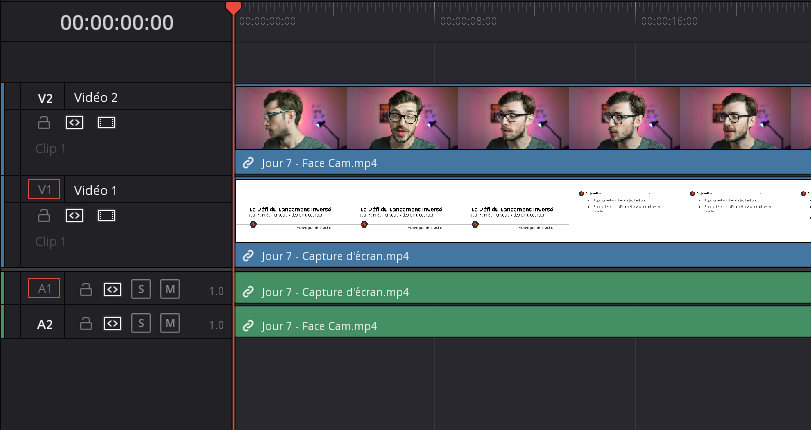The width and height of the screenshot is (811, 430).
Task: Select Face Cam video clip on V2
Action: [x=523, y=129]
